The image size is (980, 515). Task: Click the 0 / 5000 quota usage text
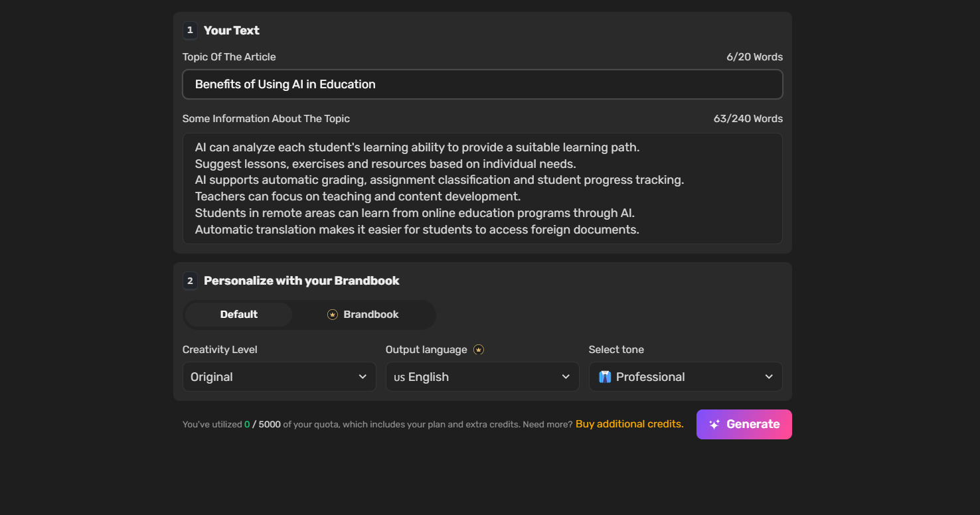coord(262,424)
